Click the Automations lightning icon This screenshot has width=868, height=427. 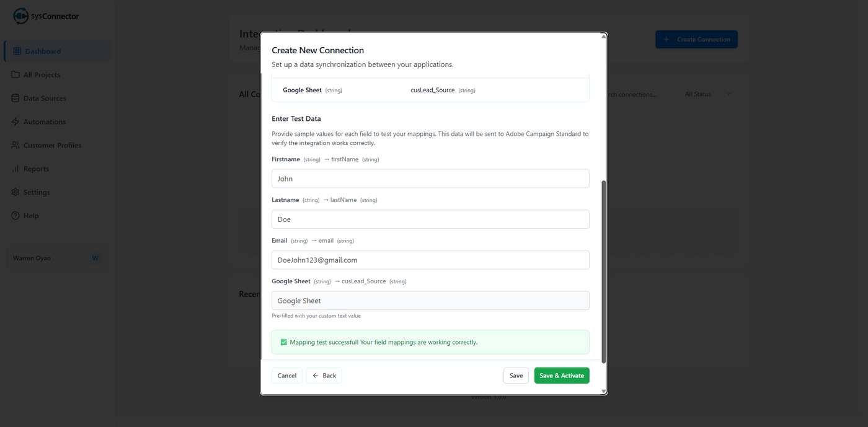click(15, 122)
